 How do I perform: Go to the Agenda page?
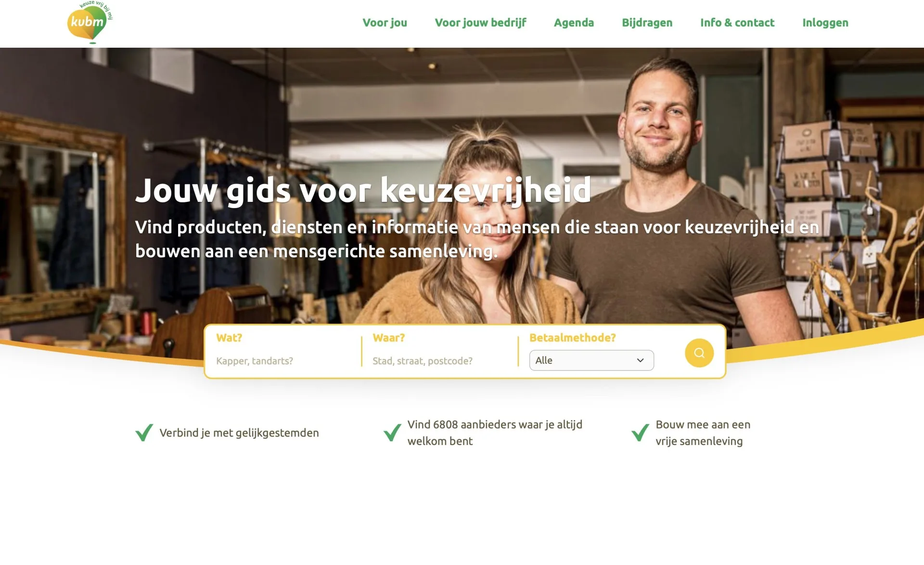574,23
